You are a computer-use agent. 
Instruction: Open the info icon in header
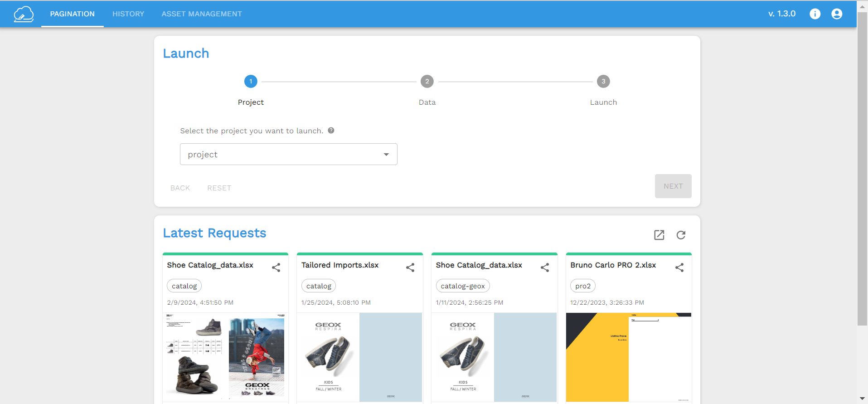coord(815,14)
